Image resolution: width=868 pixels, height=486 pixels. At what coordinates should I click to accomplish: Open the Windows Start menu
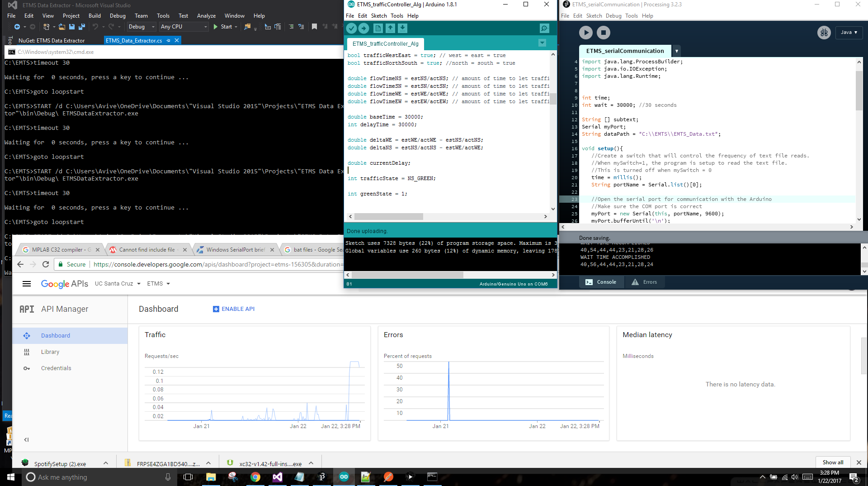[11, 477]
